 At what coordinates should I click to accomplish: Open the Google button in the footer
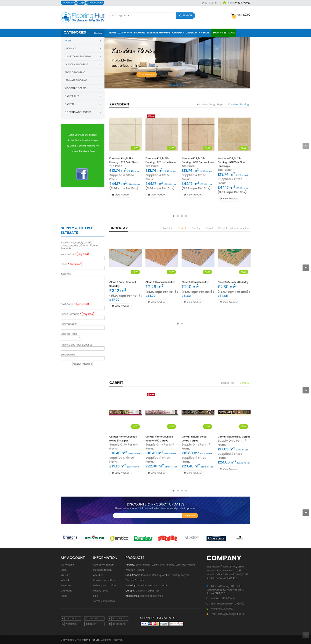[94, 618]
